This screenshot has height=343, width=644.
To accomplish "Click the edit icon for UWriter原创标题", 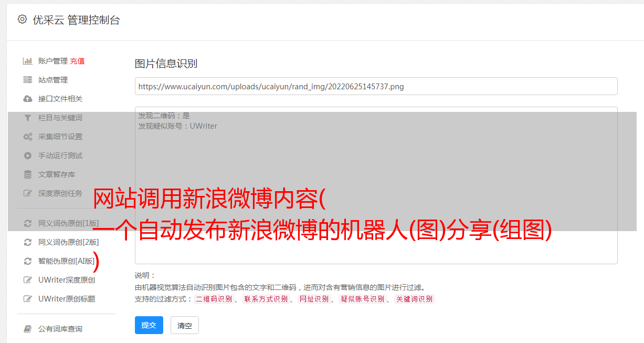I will pyautogui.click(x=28, y=299).
